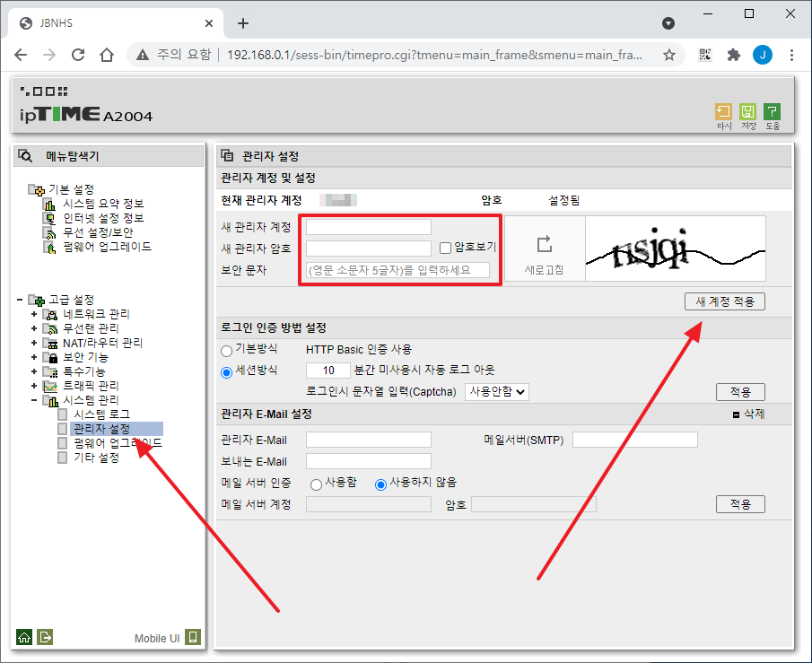Click the home icon at sidebar bottom
The width and height of the screenshot is (812, 663).
coord(24,637)
